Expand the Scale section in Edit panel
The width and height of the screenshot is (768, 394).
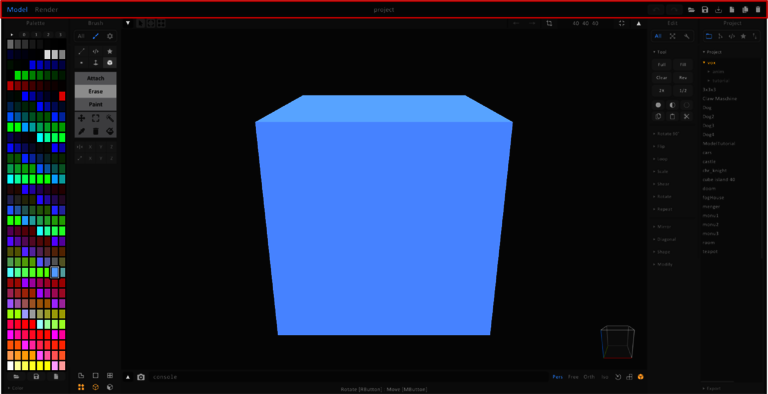[660, 172]
